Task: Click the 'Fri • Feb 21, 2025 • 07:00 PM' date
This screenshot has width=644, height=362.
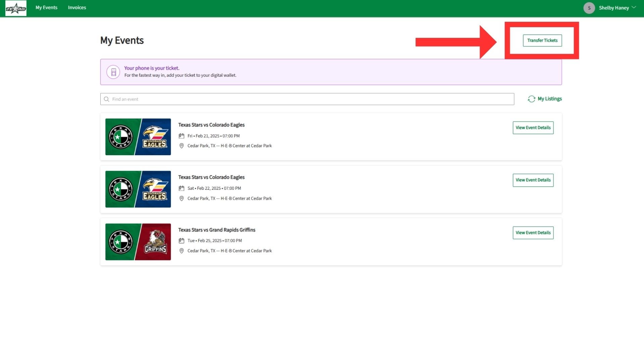Action: 213,136
